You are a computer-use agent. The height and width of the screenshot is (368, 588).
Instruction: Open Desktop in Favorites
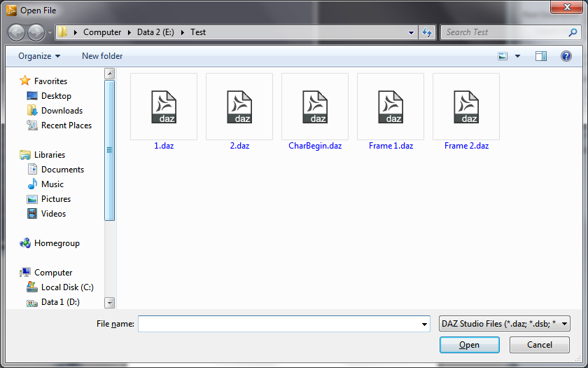pyautogui.click(x=56, y=96)
